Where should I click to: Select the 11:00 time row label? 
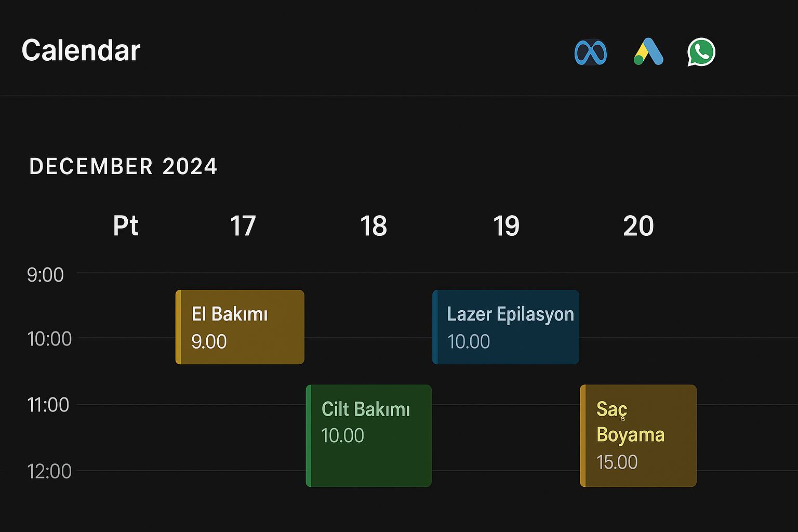click(48, 405)
